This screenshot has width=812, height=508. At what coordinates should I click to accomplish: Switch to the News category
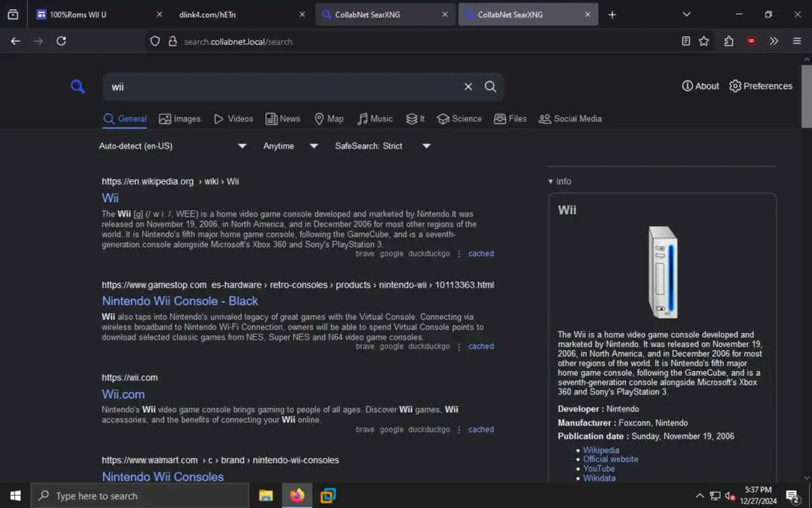pyautogui.click(x=283, y=119)
